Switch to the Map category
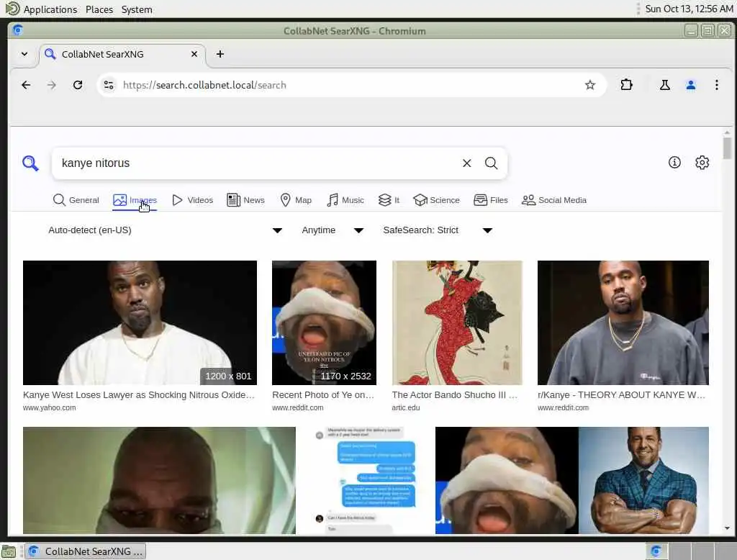Viewport: 737px width, 560px height. click(296, 200)
